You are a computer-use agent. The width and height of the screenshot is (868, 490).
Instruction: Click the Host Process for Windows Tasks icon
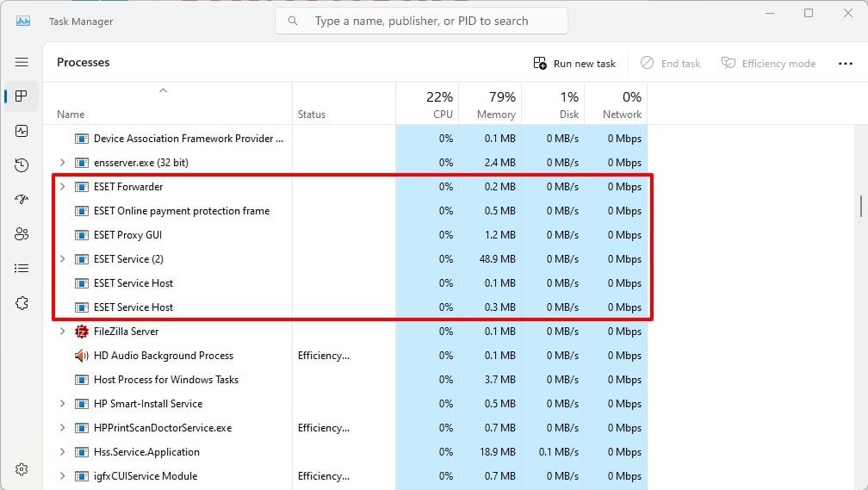(81, 380)
